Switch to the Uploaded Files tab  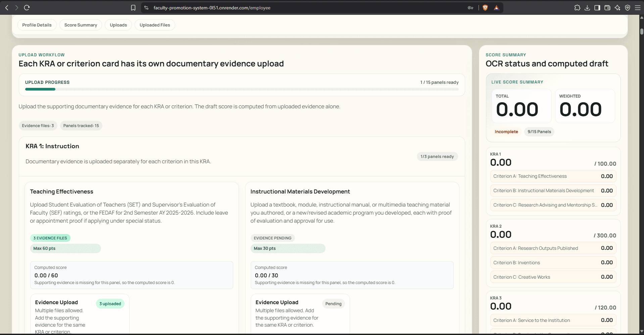[x=155, y=25]
